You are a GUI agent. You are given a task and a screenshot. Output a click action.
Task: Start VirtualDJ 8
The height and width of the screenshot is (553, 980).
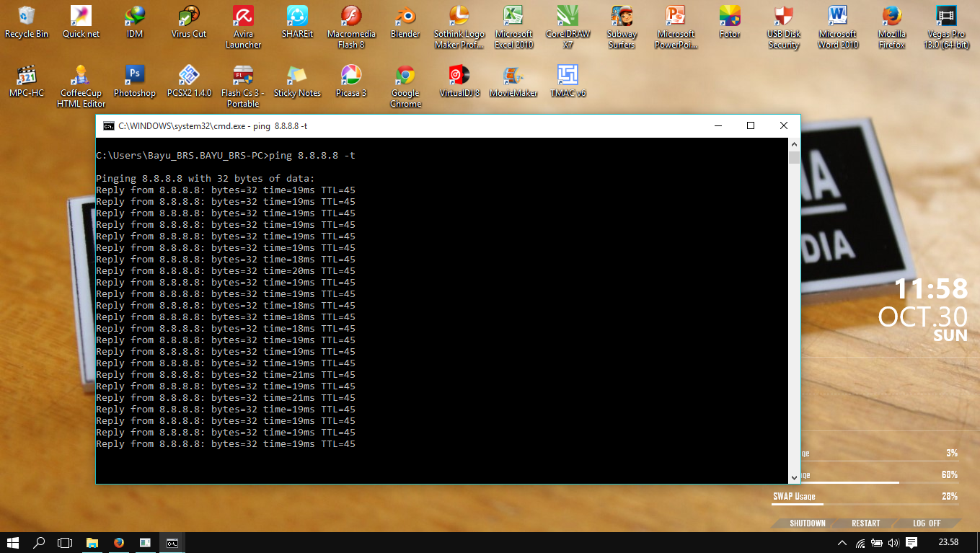click(459, 74)
